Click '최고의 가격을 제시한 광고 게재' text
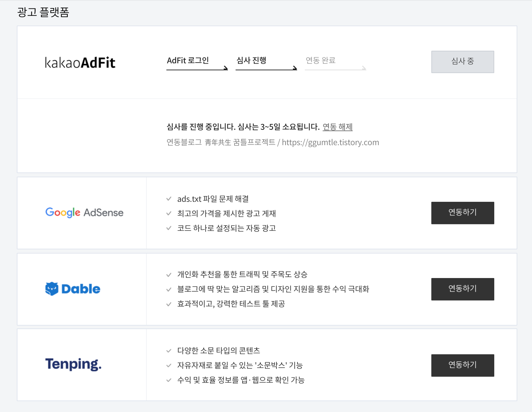Image resolution: width=532 pixels, height=412 pixels. point(227,213)
